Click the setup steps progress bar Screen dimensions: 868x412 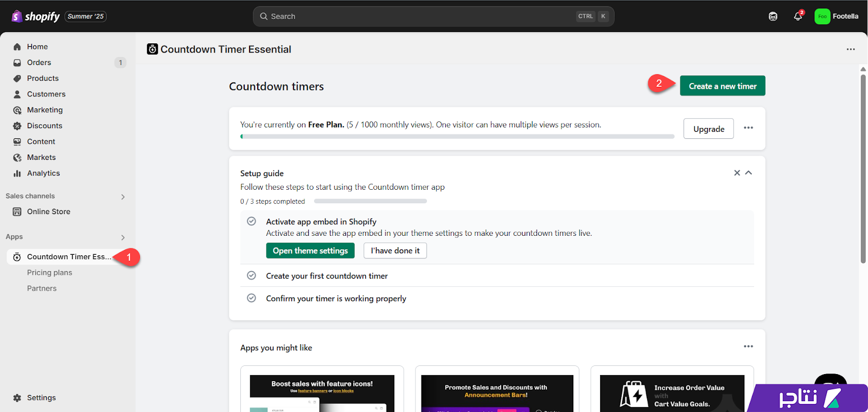371,201
